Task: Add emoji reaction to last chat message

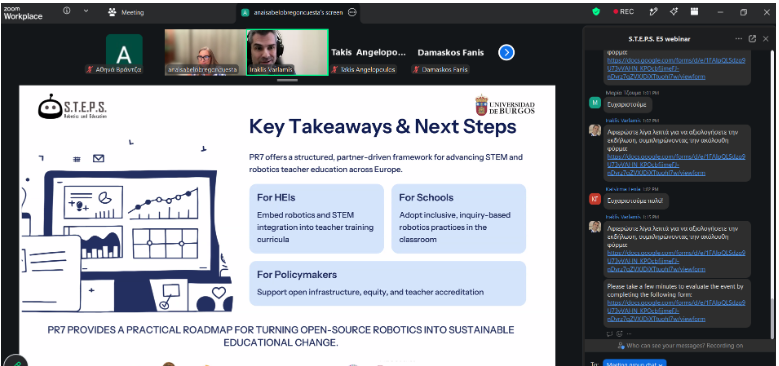Action: (620, 334)
